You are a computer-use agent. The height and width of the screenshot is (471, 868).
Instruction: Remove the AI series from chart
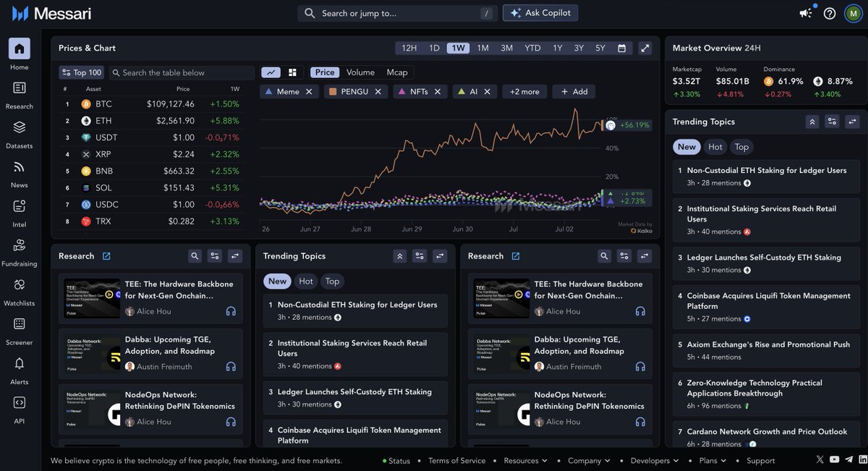(488, 92)
